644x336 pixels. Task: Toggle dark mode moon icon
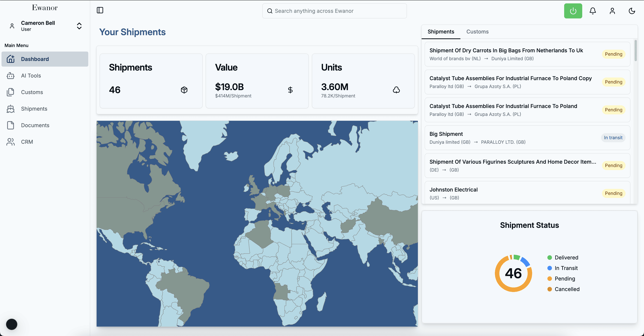(x=632, y=11)
